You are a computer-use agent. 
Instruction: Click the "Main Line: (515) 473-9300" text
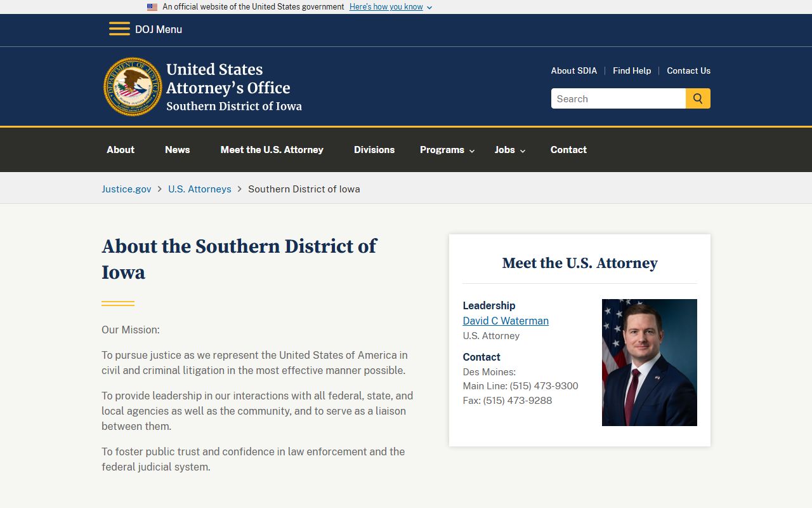[521, 385]
